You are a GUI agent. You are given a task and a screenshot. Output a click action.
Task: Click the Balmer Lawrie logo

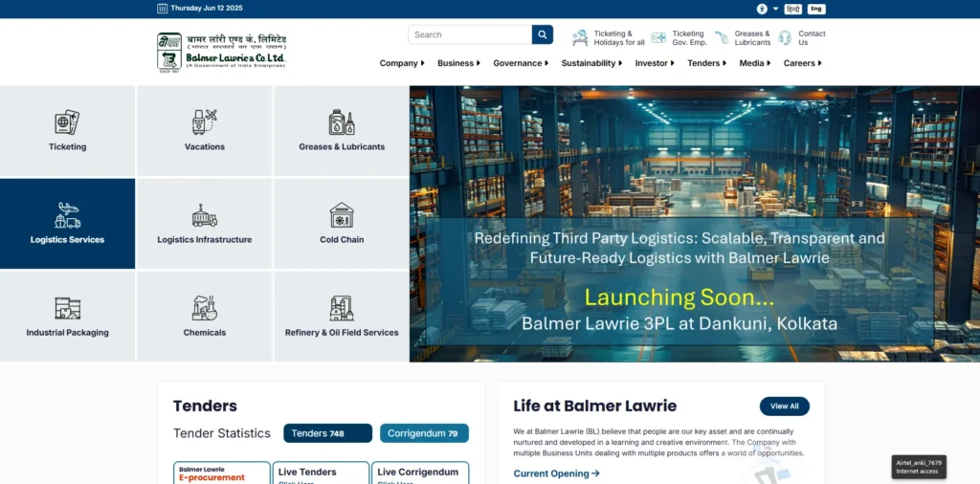click(222, 53)
